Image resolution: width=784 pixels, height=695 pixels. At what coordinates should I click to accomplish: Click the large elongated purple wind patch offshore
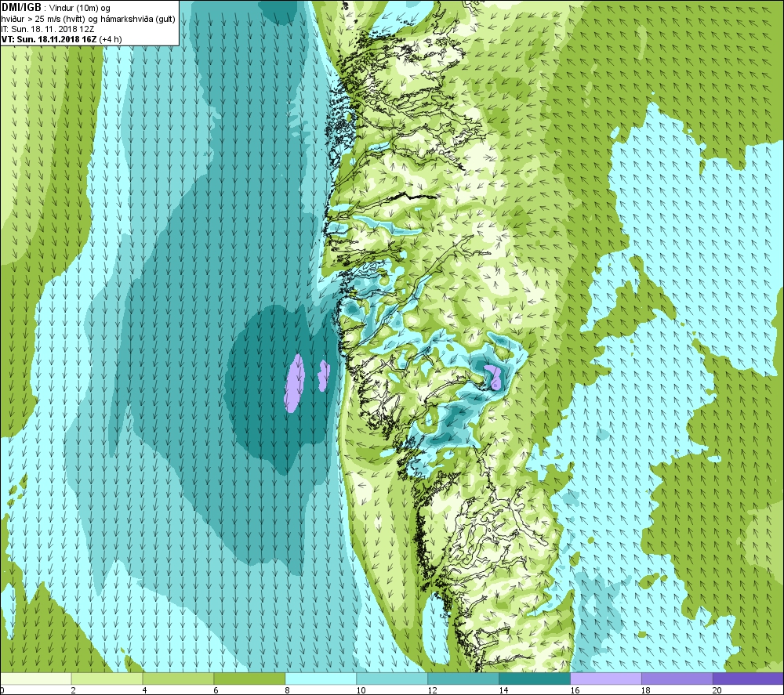(295, 382)
